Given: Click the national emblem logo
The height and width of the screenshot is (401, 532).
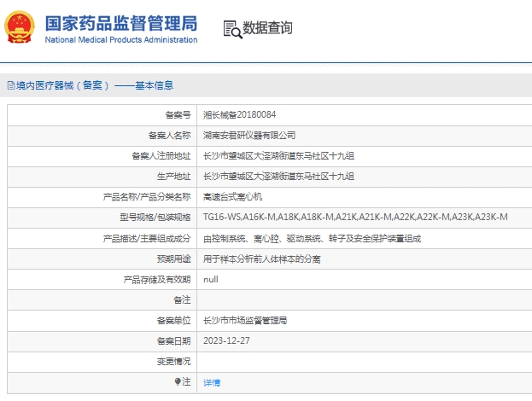Looking at the screenshot, I should [x=20, y=27].
